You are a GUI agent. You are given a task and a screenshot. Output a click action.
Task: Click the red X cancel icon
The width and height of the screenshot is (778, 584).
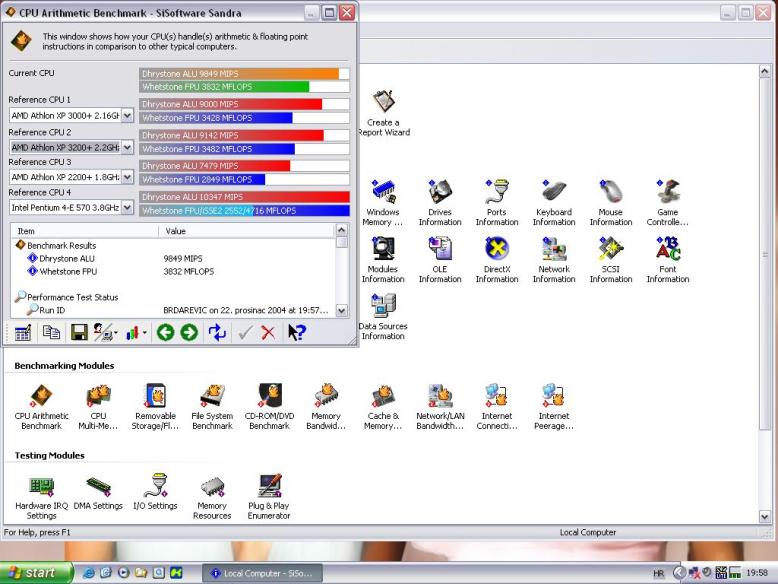pos(268,332)
